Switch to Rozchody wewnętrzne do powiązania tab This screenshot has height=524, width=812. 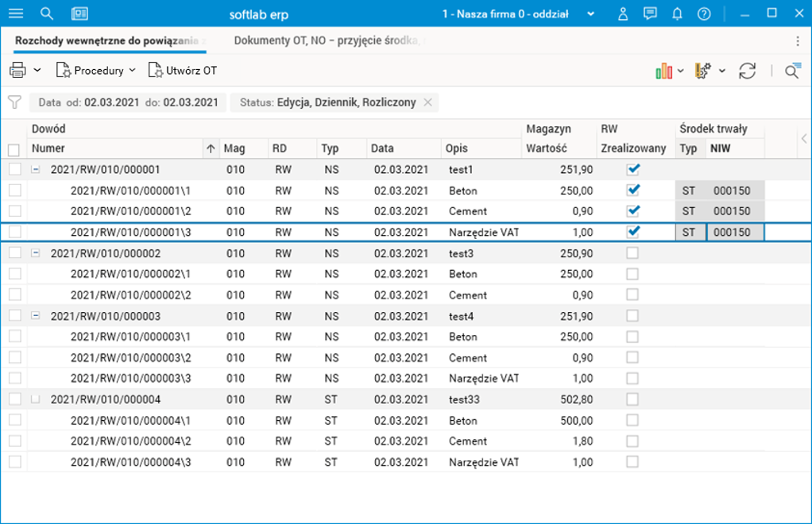[x=110, y=40]
